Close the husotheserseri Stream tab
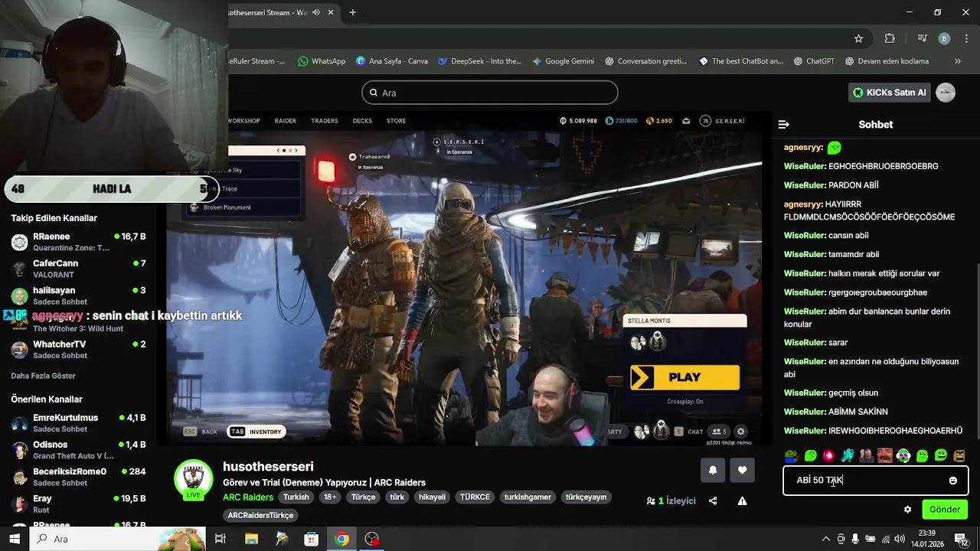Screen dimensions: 980x551 (331, 12)
